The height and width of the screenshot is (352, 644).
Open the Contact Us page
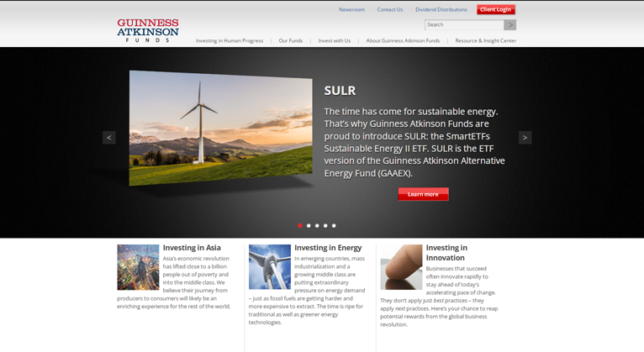390,9
